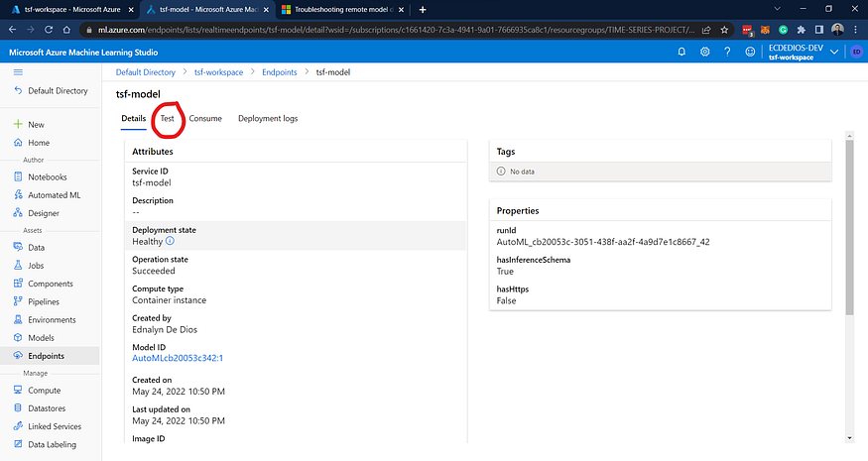Open the feedback smiley icon

point(750,52)
